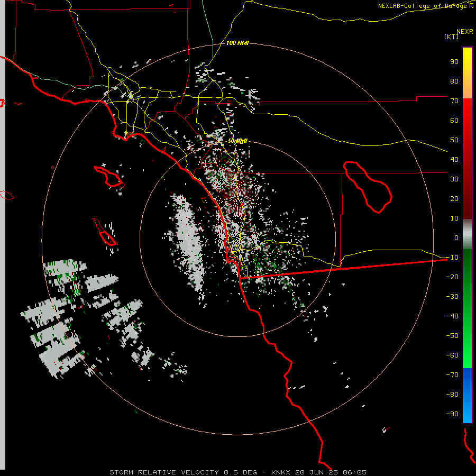The width and height of the screenshot is (476, 476).
Task: Pick the yellow-orange top segment of the color bar
Action: coord(467,73)
